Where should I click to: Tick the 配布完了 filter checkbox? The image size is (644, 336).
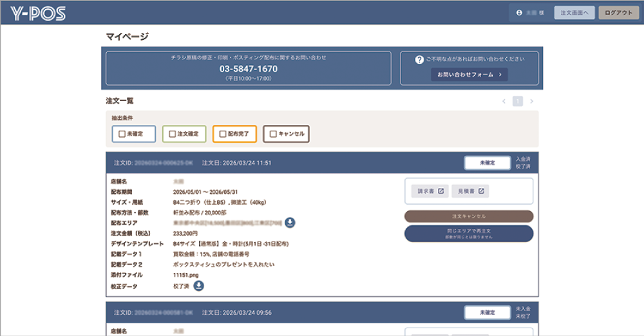pyautogui.click(x=223, y=134)
